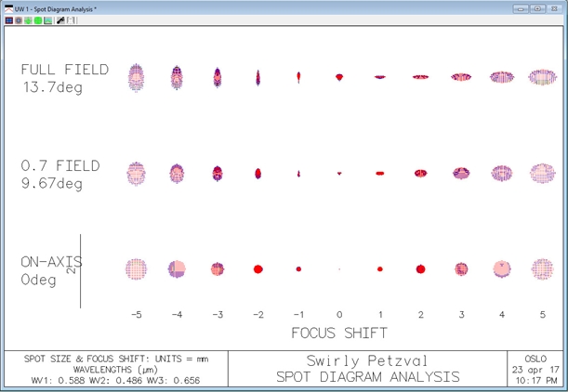Click the '10:17 PM' time text
The image size is (568, 392).
(536, 381)
